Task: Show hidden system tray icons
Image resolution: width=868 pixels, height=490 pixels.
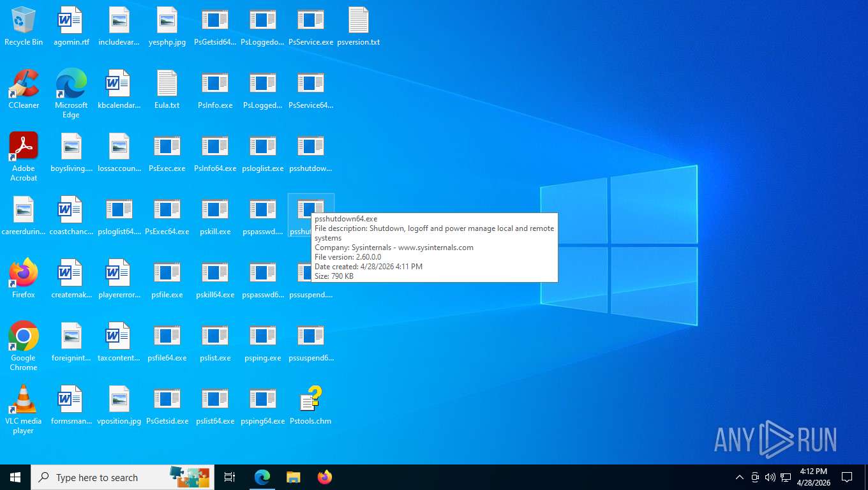Action: pos(739,477)
